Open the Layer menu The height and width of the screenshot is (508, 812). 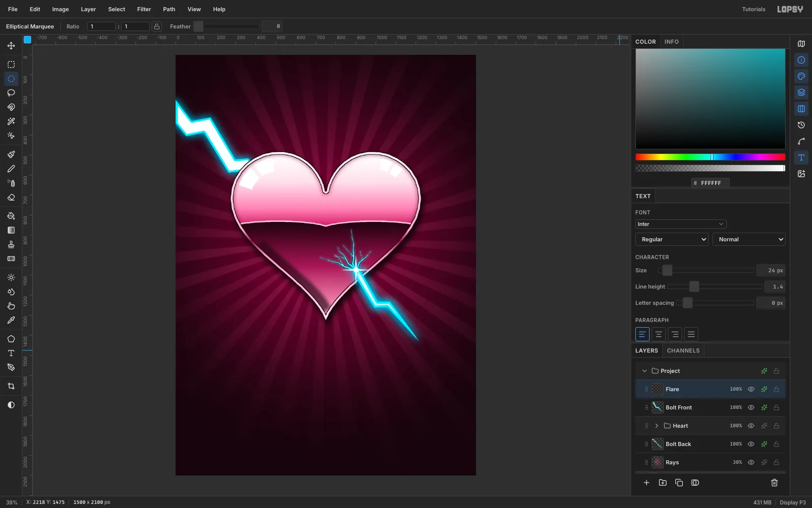88,9
